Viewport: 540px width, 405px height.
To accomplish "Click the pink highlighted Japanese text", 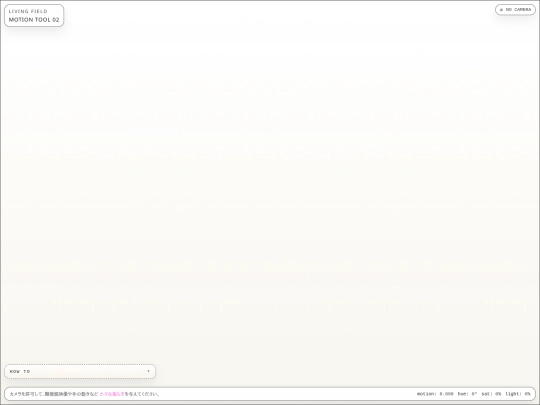I will pos(112,394).
